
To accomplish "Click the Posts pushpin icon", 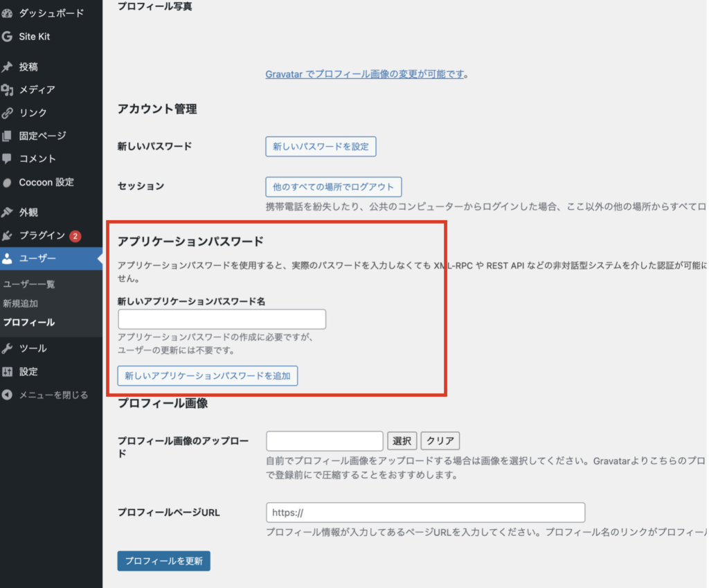I will click(7, 67).
